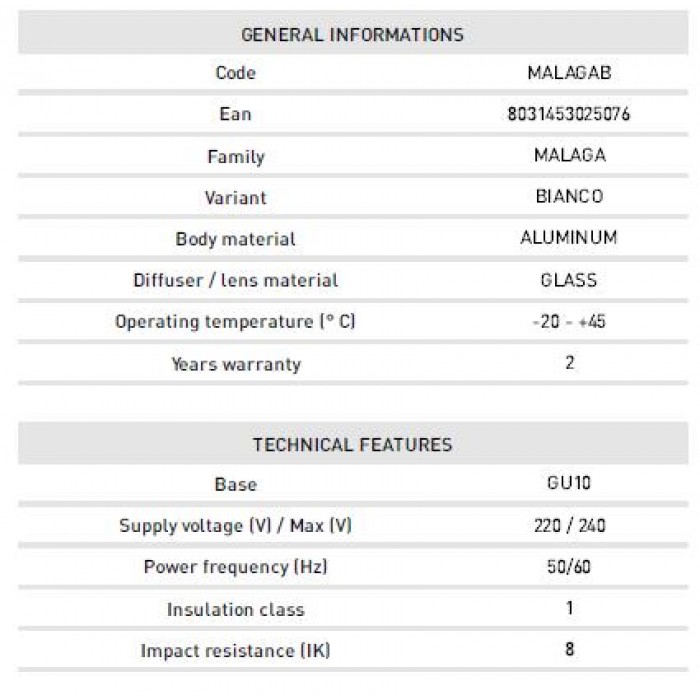Select the MALAGAB code value
700x700 pixels.
(x=569, y=73)
